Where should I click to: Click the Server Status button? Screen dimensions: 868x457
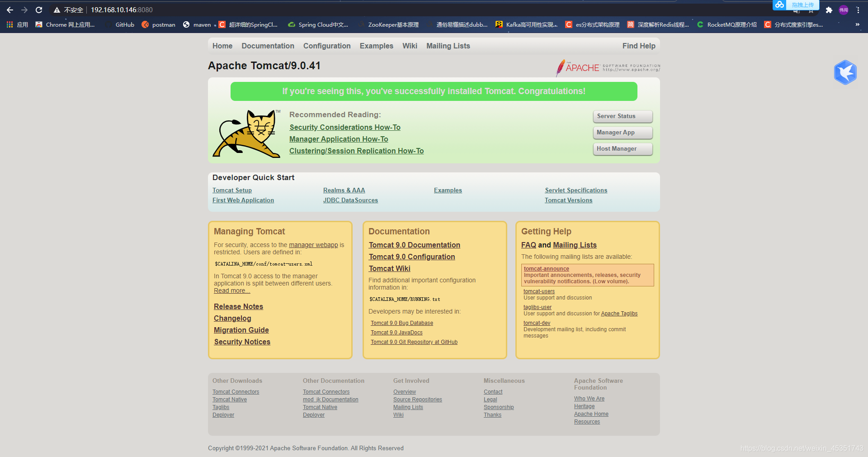623,116
